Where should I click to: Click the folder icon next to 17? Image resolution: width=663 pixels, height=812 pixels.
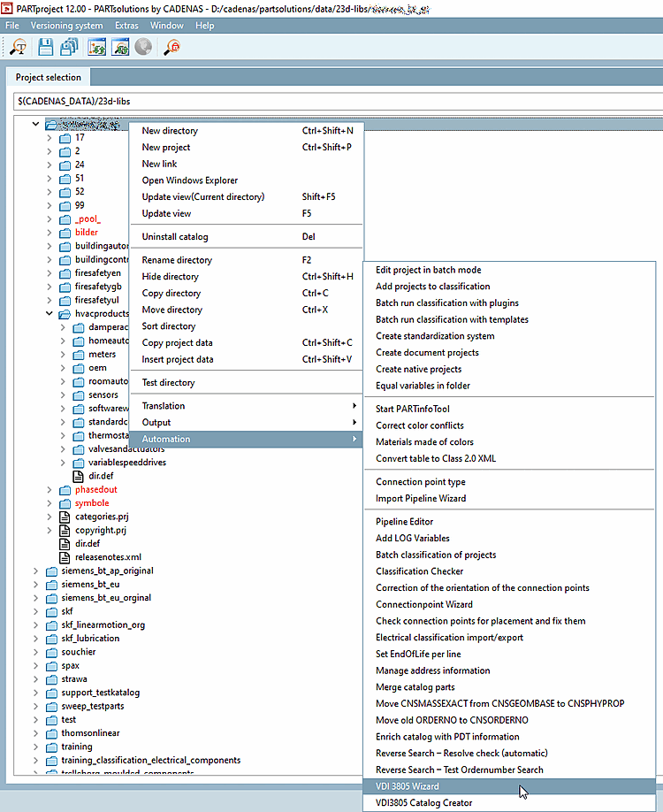pos(65,138)
